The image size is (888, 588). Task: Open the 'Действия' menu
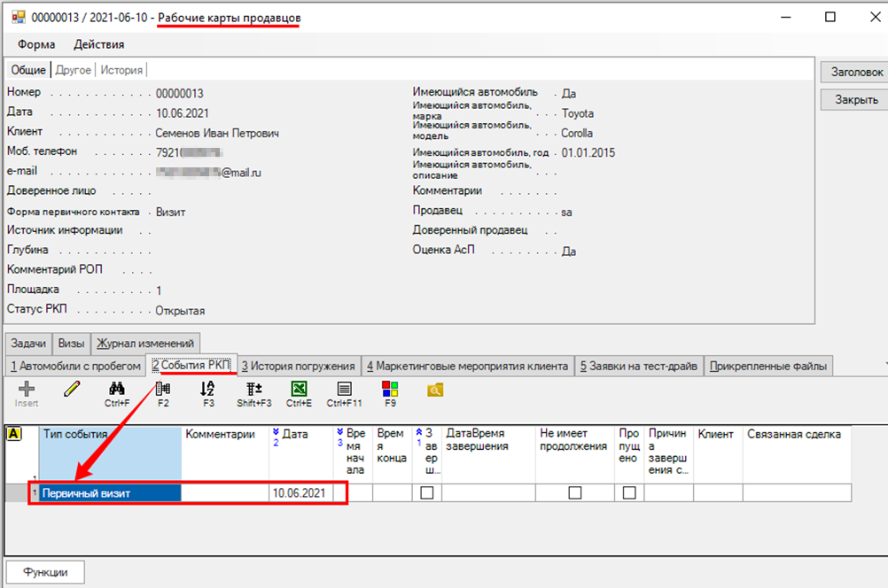pos(98,44)
